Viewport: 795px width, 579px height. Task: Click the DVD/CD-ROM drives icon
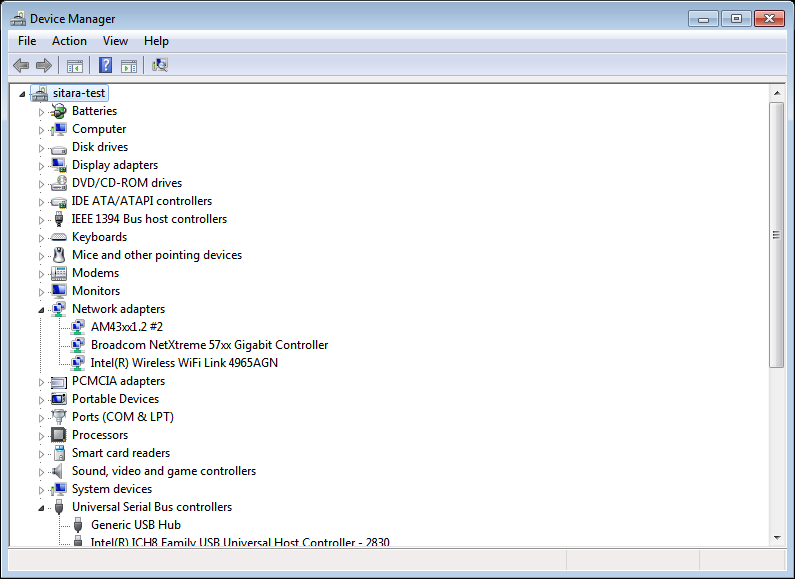pyautogui.click(x=59, y=183)
